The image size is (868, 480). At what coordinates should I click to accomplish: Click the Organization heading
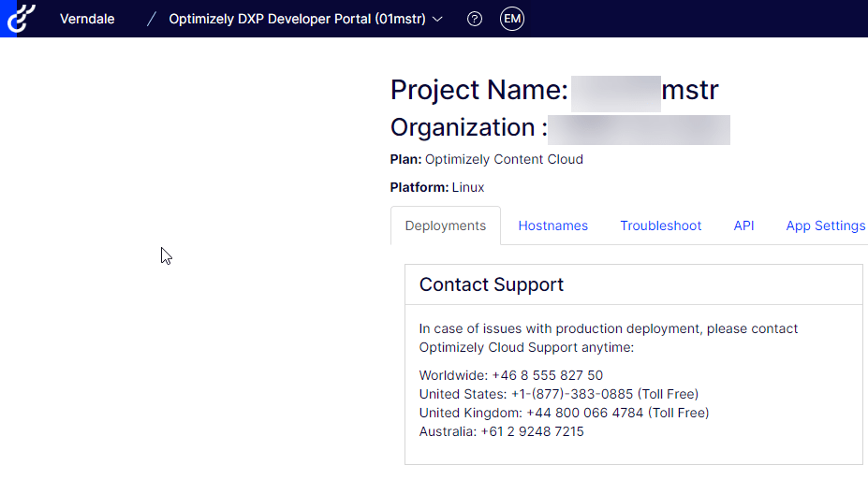pyautogui.click(x=560, y=128)
